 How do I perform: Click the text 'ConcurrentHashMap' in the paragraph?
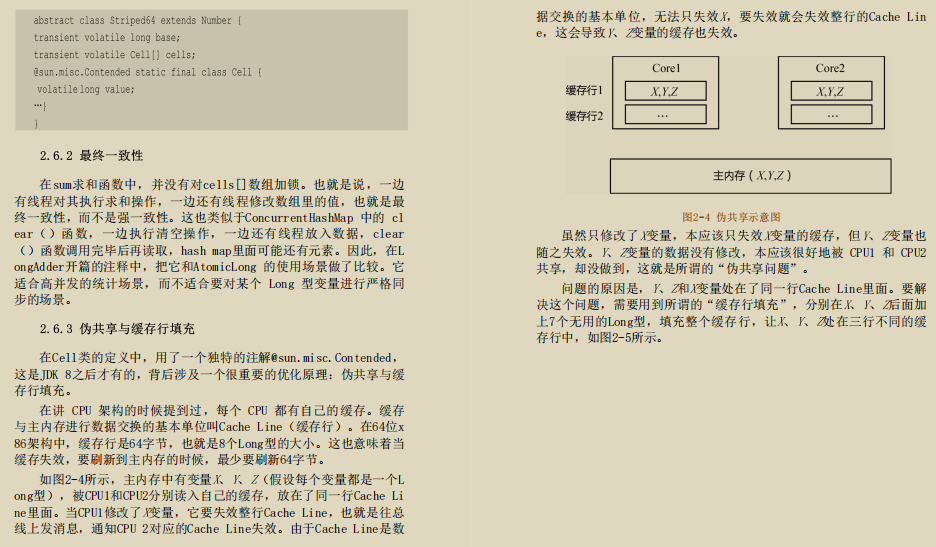point(299,218)
